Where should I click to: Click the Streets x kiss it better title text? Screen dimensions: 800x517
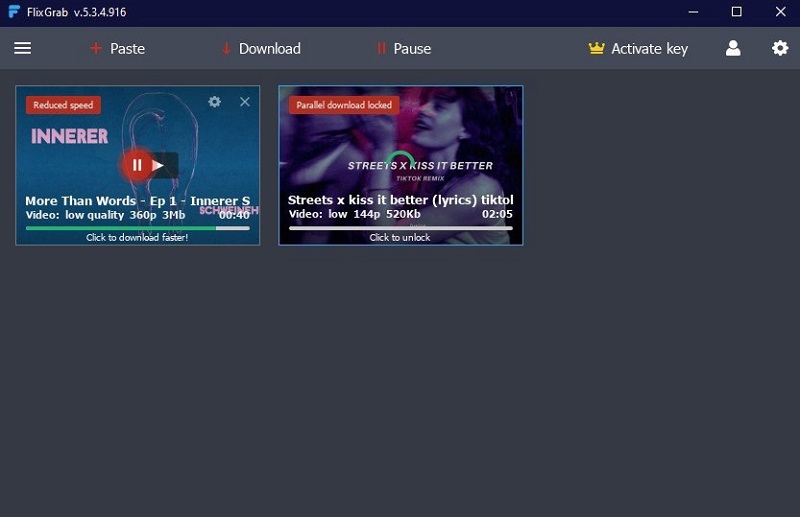(401, 200)
